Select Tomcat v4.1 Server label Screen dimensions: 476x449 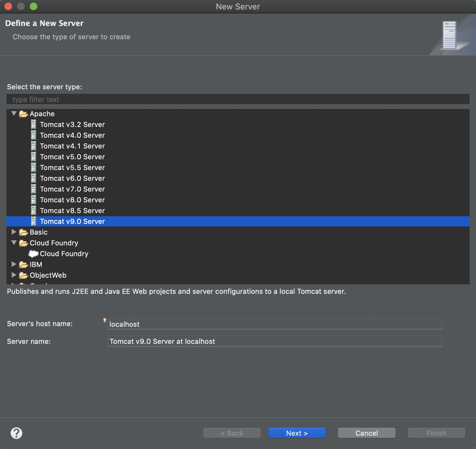tap(72, 146)
